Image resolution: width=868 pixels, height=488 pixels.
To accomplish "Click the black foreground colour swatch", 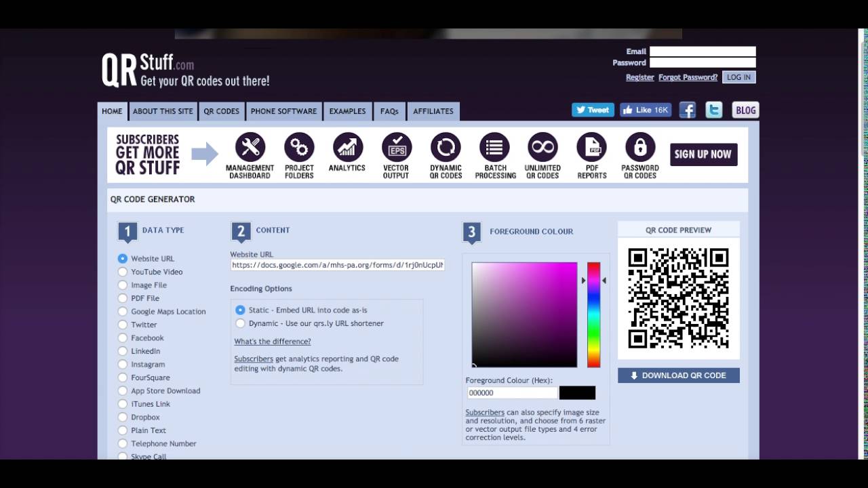I will click(x=577, y=392).
